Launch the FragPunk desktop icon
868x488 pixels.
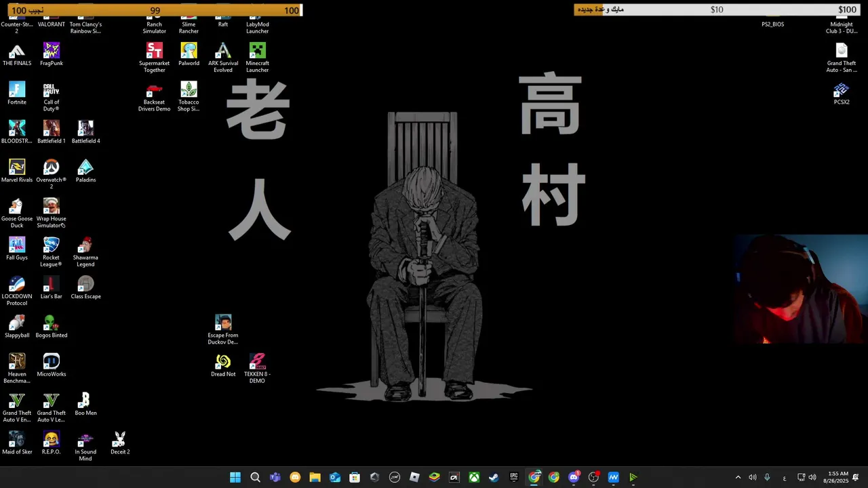coord(52,55)
